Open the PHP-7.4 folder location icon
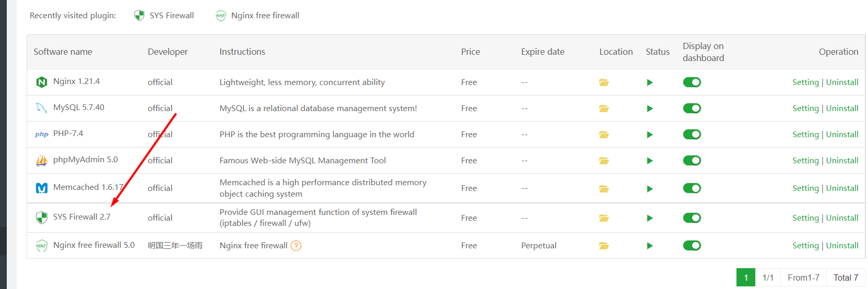868x289 pixels. click(604, 135)
